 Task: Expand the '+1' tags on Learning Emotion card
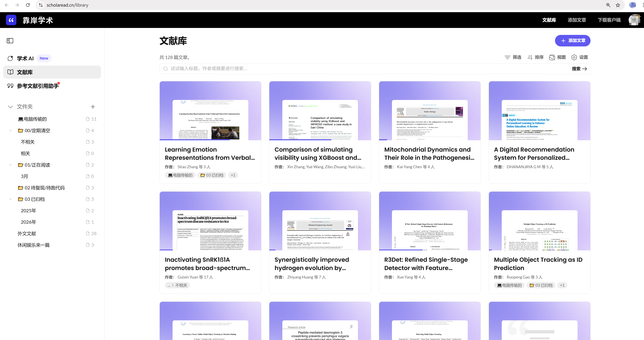233,175
